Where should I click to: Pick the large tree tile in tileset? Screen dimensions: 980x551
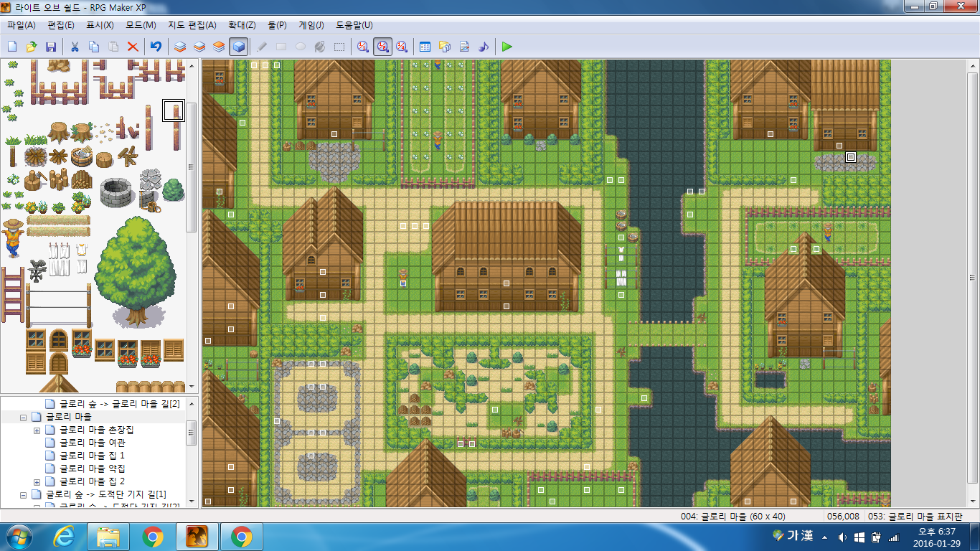tap(136, 273)
